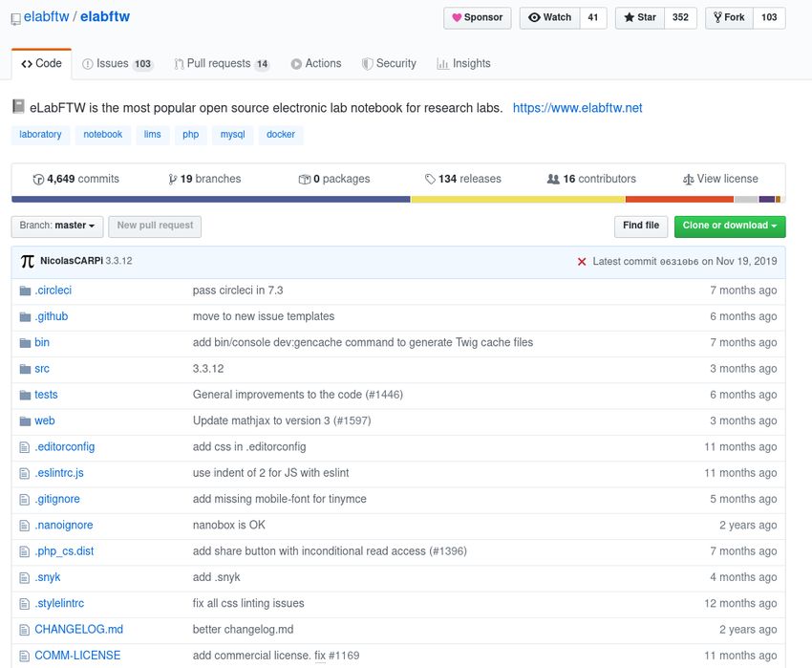This screenshot has height=668, width=812.
Task: Click the red-orange segment of language bar
Action: pos(679,200)
